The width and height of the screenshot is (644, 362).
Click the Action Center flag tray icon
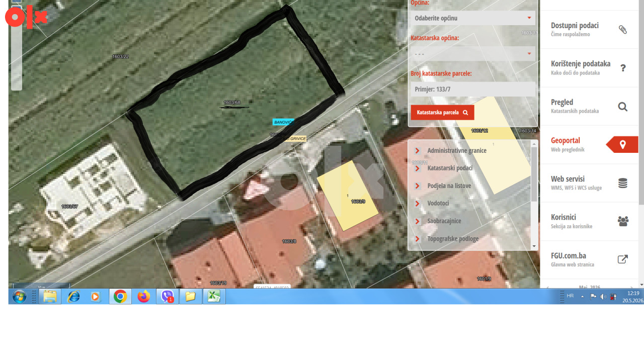pyautogui.click(x=593, y=297)
